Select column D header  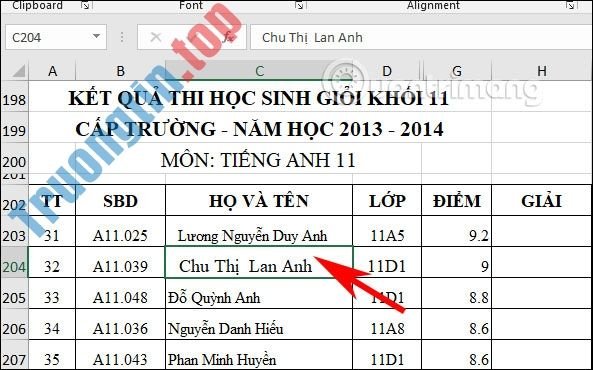387,71
